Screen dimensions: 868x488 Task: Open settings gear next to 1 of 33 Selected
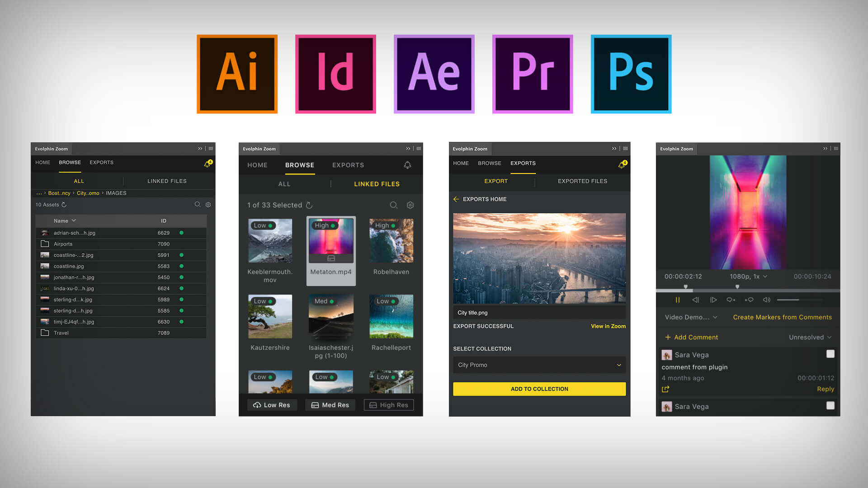pyautogui.click(x=410, y=205)
